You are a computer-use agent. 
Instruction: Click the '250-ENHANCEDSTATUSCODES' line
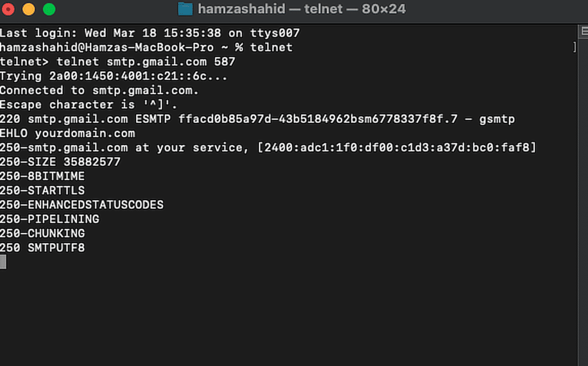81,205
